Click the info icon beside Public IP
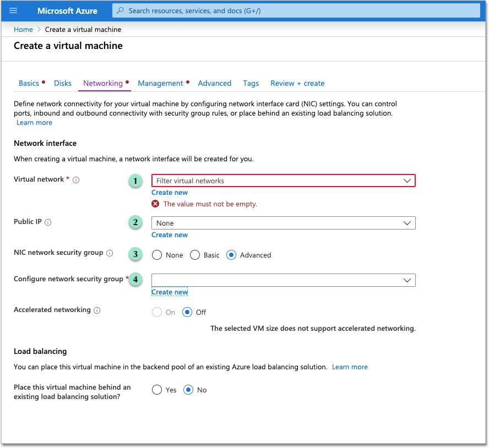The height and width of the screenshot is (448, 489). click(x=47, y=222)
